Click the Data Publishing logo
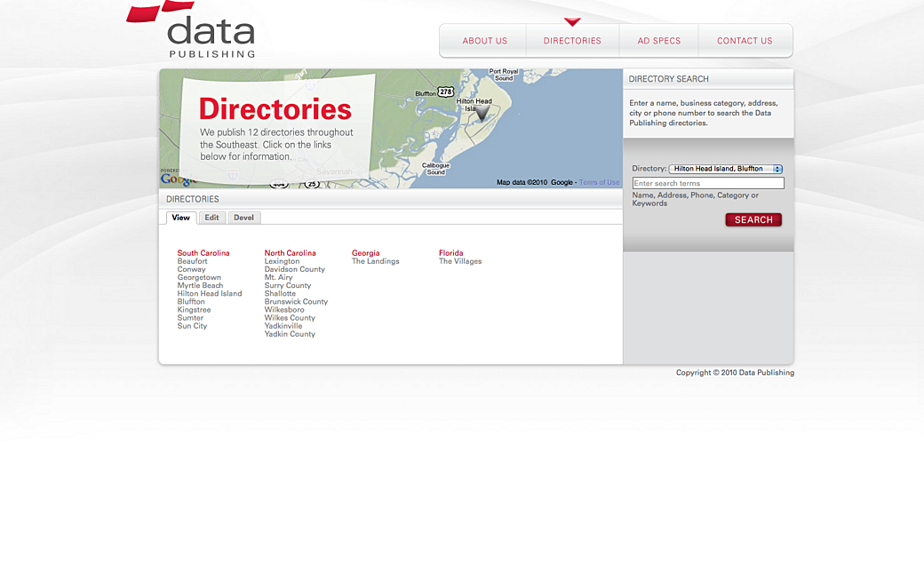The width and height of the screenshot is (924, 588). point(200,31)
